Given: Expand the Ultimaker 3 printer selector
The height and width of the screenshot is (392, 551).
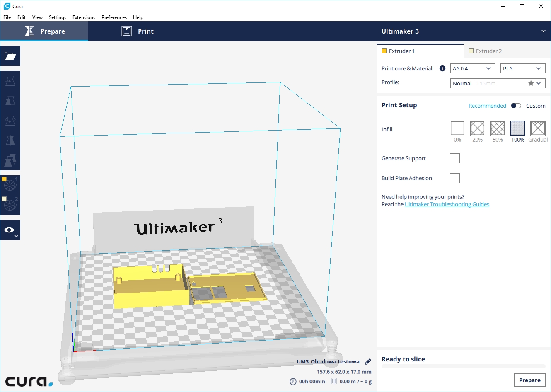Looking at the screenshot, I should click(x=464, y=31).
